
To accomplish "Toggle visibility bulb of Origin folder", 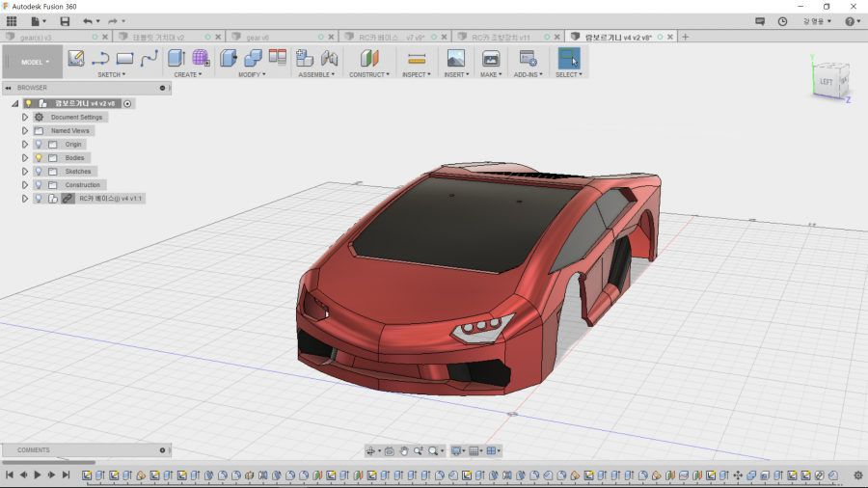I will pyautogui.click(x=39, y=145).
